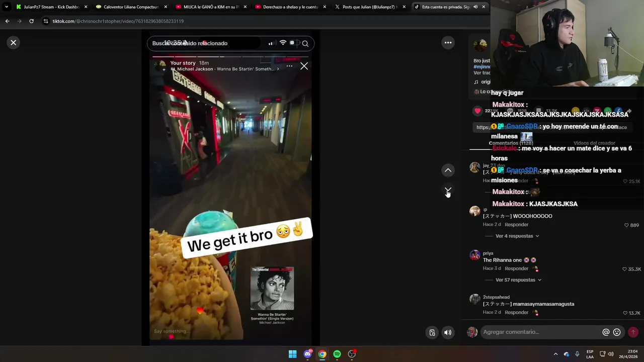The image size is (644, 362).
Task: Like the top comment showing 25.1K likes
Action: pos(631,181)
